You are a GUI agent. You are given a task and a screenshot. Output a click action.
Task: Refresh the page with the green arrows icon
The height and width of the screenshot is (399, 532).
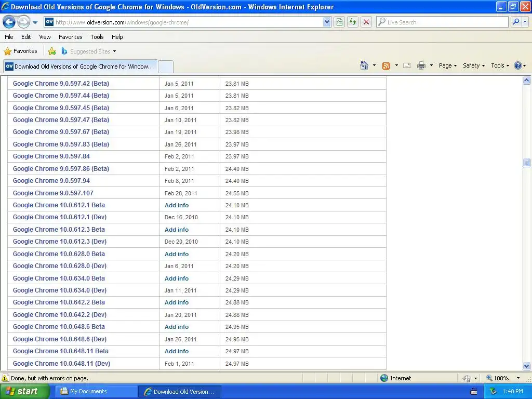353,22
